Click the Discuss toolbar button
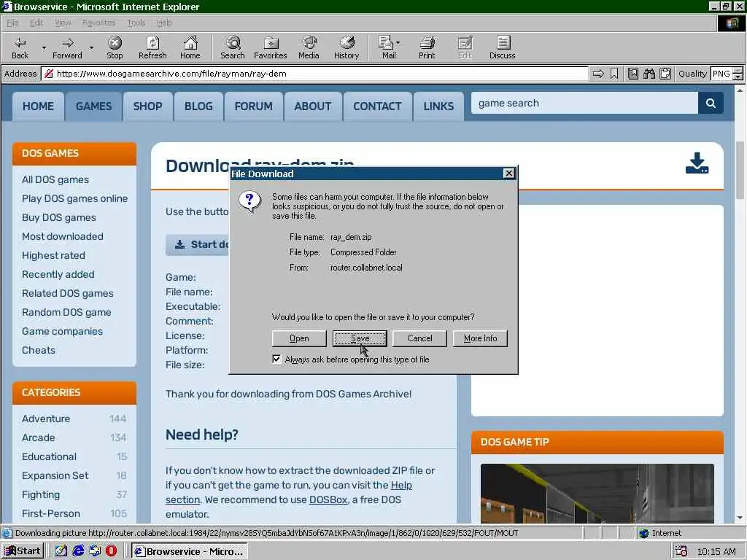Screen dimensions: 747x560 502,47
